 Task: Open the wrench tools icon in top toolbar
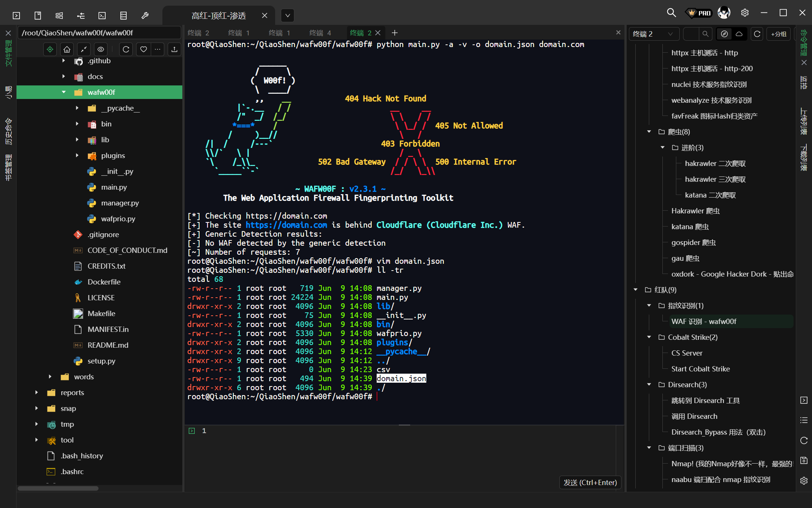pos(145,15)
